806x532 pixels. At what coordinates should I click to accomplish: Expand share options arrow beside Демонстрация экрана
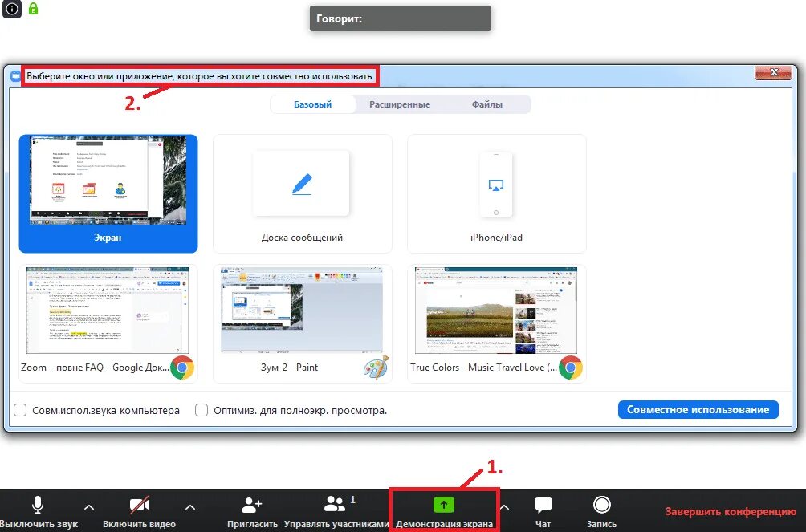click(x=505, y=507)
